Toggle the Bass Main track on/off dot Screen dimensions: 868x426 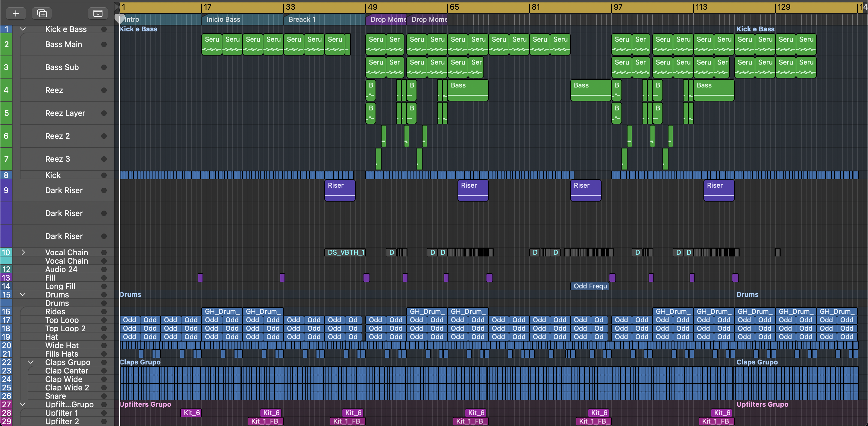click(x=104, y=44)
